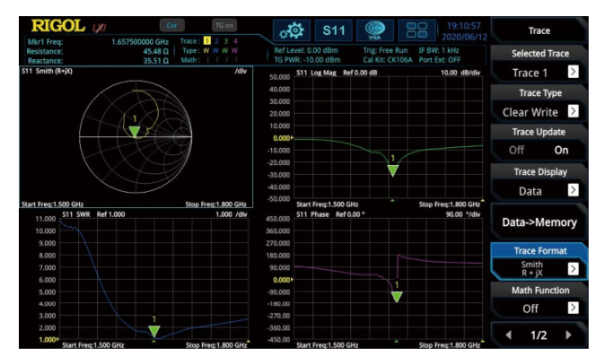Image resolution: width=603 pixels, height=364 pixels.
Task: Click the Trig: Free Run readout
Action: click(x=385, y=50)
